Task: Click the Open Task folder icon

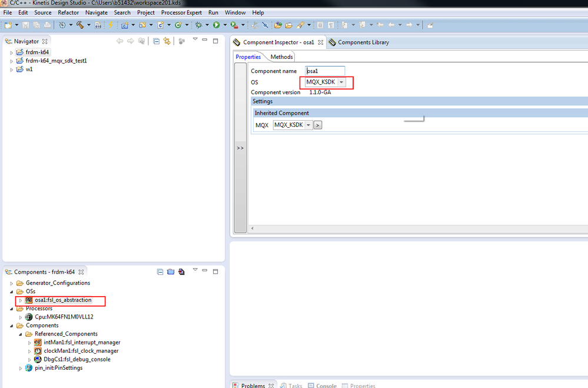Action: click(x=289, y=25)
